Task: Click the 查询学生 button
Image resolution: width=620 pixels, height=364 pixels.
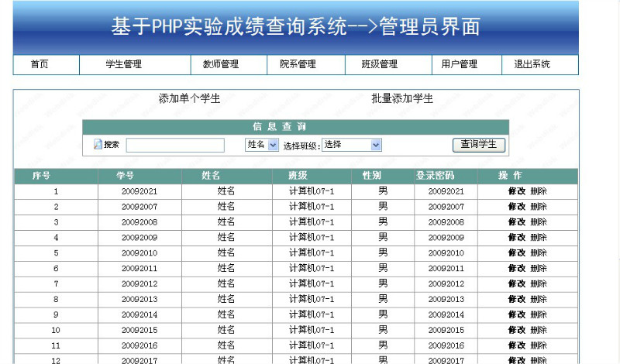Action: coord(479,145)
